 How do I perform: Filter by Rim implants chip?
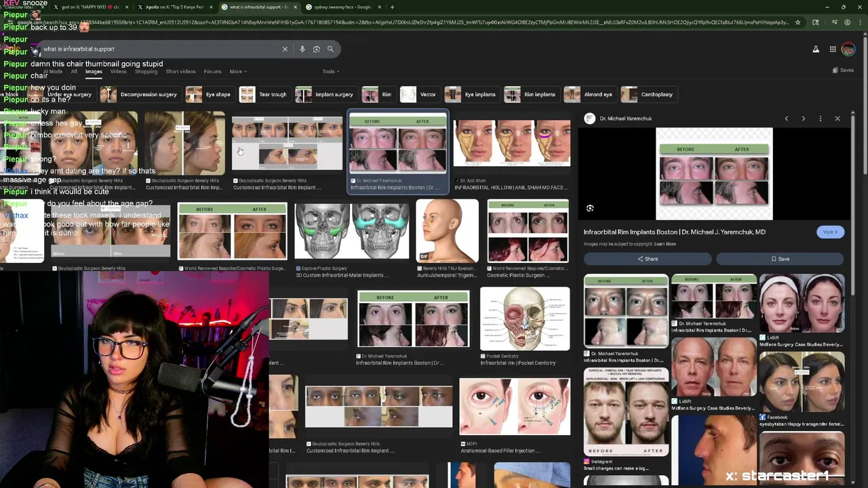click(x=531, y=94)
